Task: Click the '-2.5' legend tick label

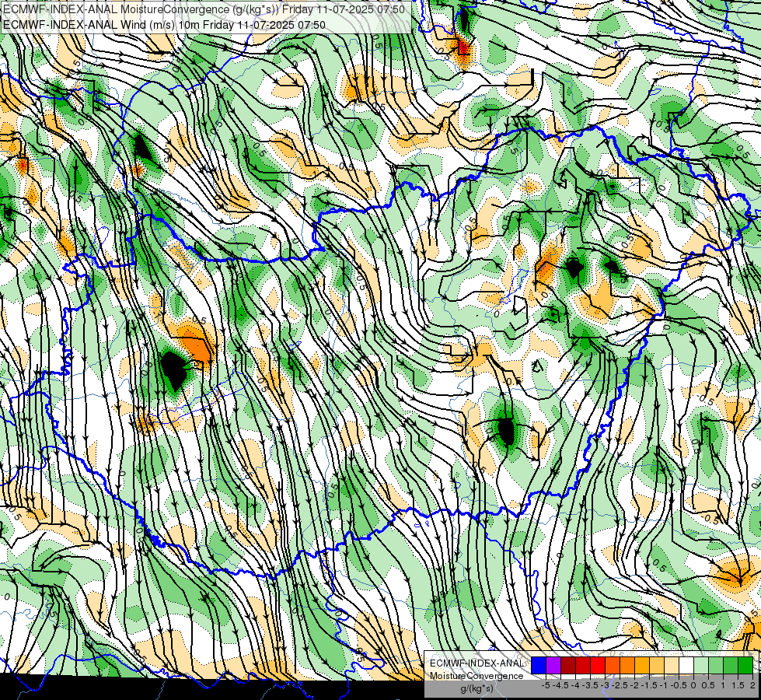Action: (620, 685)
